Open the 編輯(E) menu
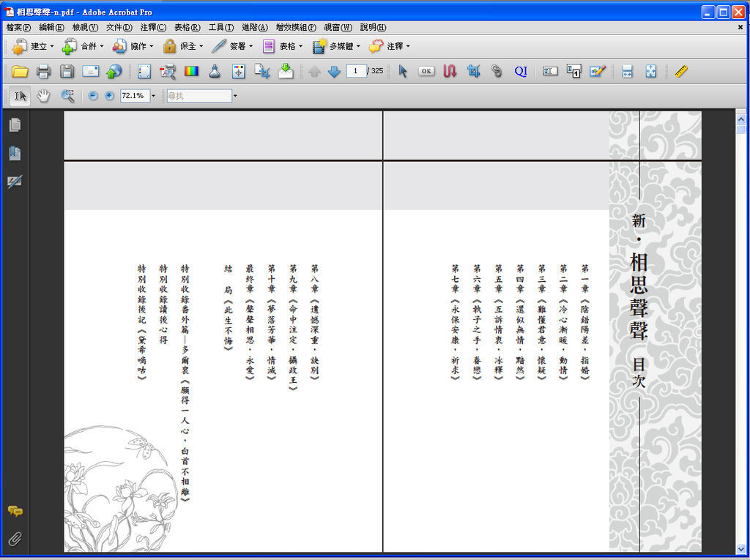The width and height of the screenshot is (750, 560). tap(52, 27)
